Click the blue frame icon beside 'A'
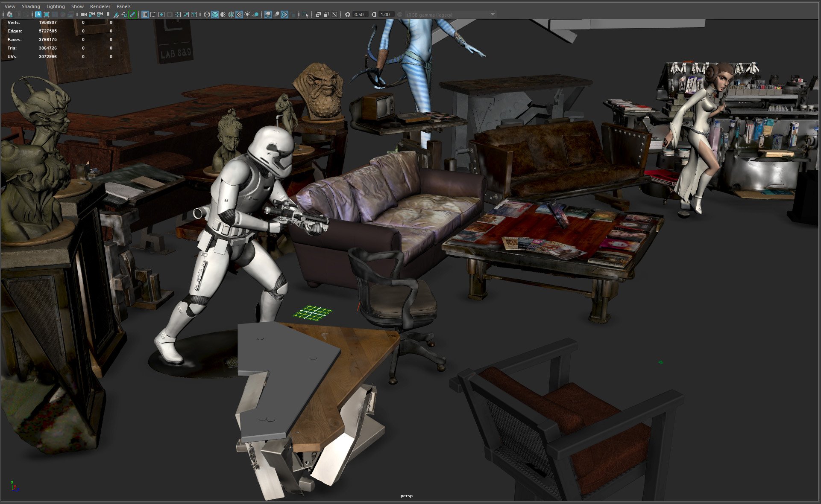Viewport: 821px width, 504px height. pos(47,15)
